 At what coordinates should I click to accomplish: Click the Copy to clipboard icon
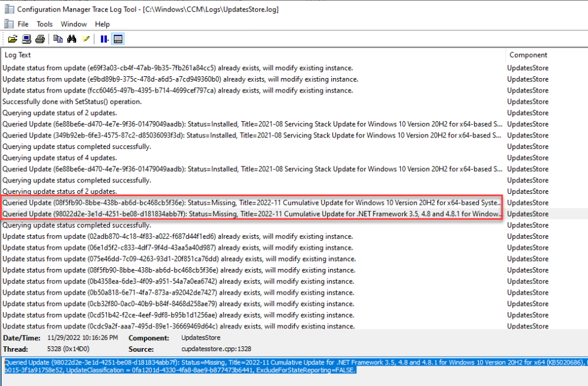58,39
